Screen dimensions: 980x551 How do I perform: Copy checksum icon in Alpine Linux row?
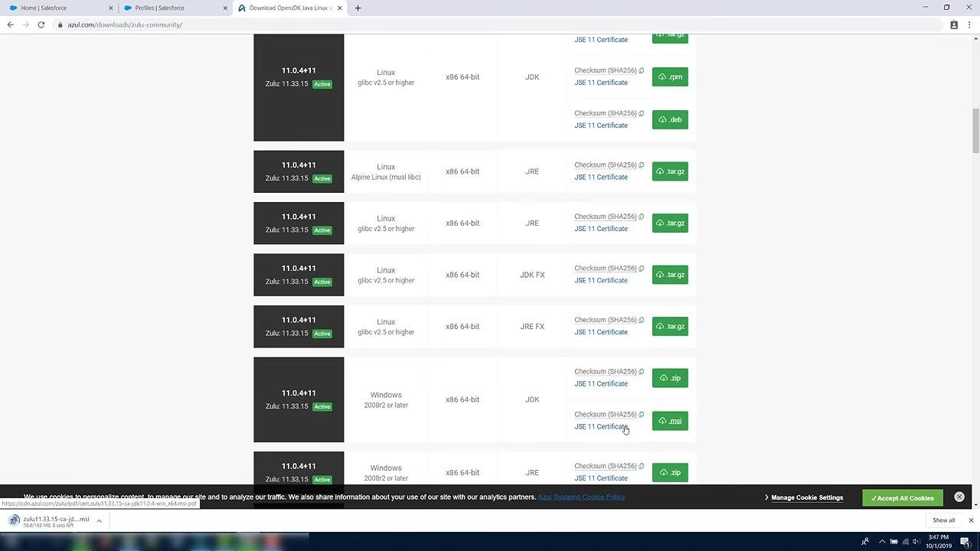point(642,165)
